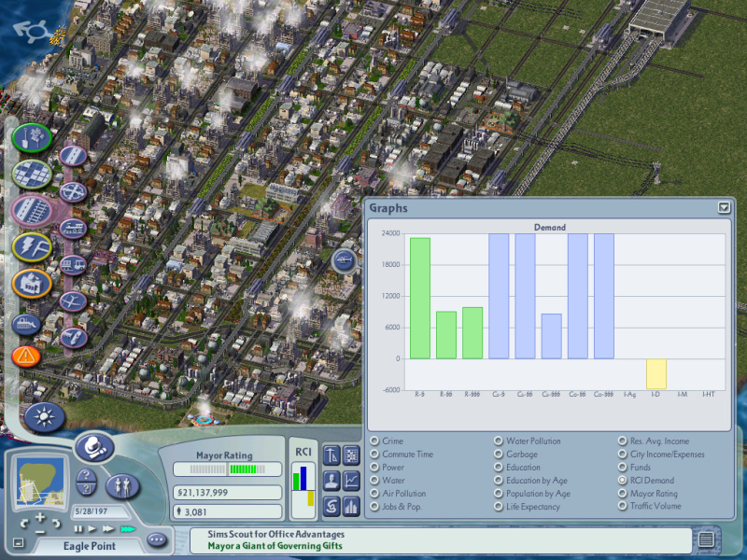Select the Water Pollution graph radio button
The image size is (747, 560).
pos(499,441)
